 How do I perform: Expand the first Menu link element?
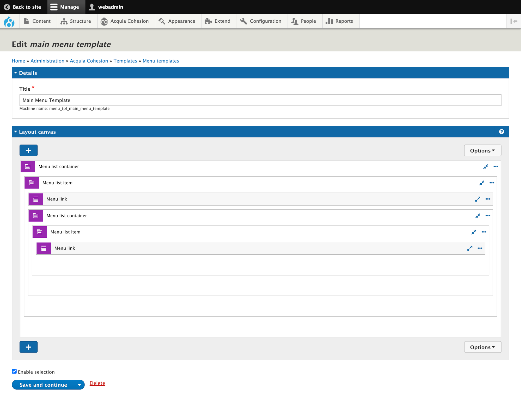point(478,199)
